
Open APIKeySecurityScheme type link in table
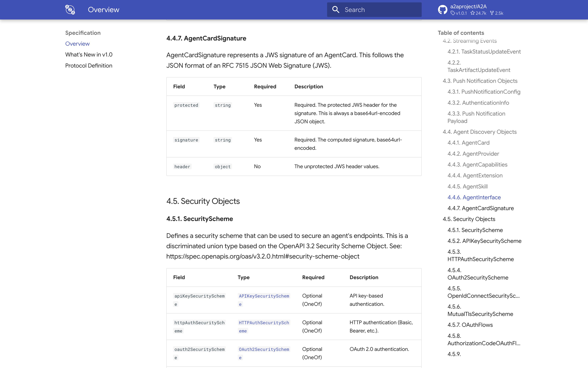[264, 300]
